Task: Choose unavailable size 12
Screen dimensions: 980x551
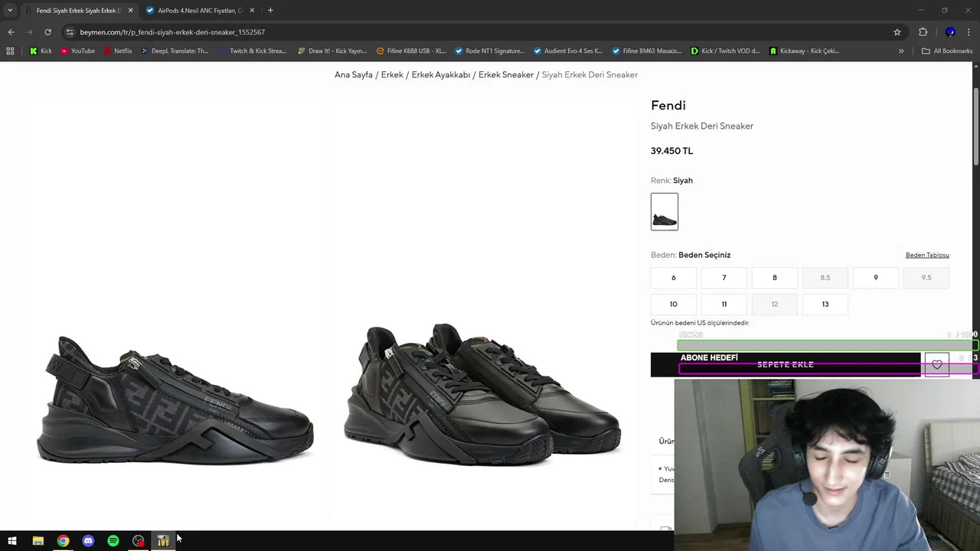Action: 775,305
